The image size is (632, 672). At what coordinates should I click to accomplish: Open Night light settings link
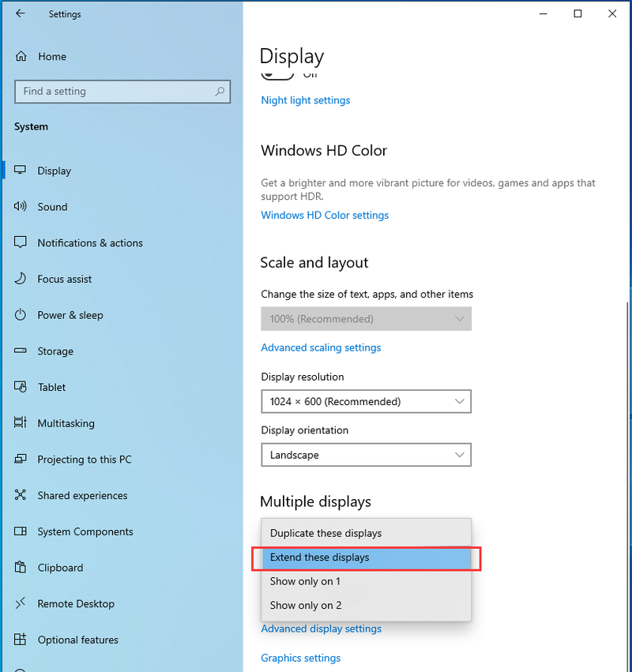[305, 100]
